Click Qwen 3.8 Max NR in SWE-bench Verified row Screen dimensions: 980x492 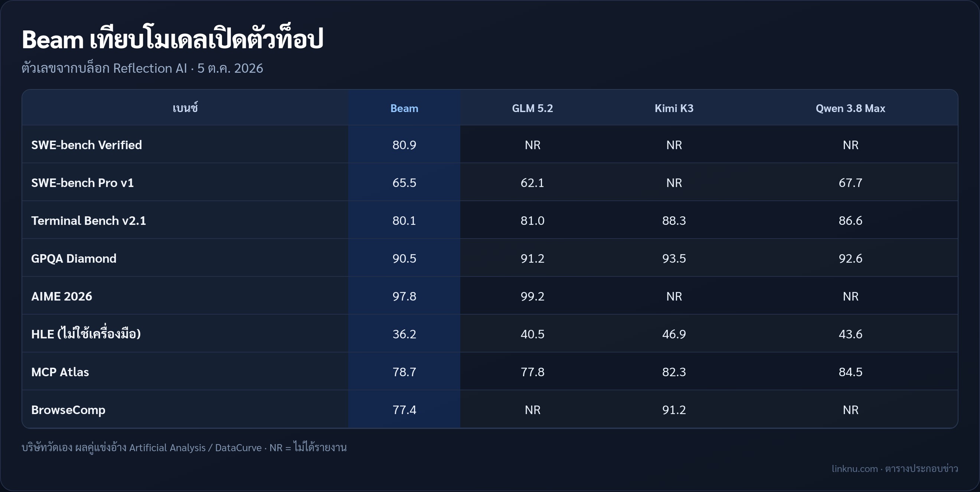point(850,145)
